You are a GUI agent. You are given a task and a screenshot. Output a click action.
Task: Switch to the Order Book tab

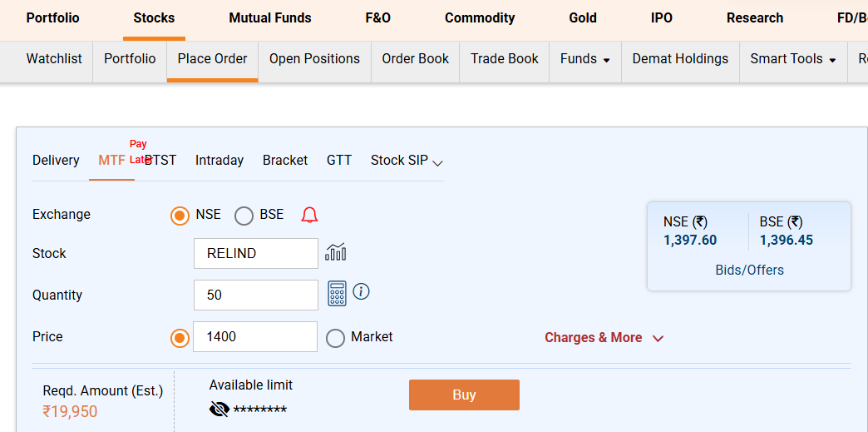(415, 59)
